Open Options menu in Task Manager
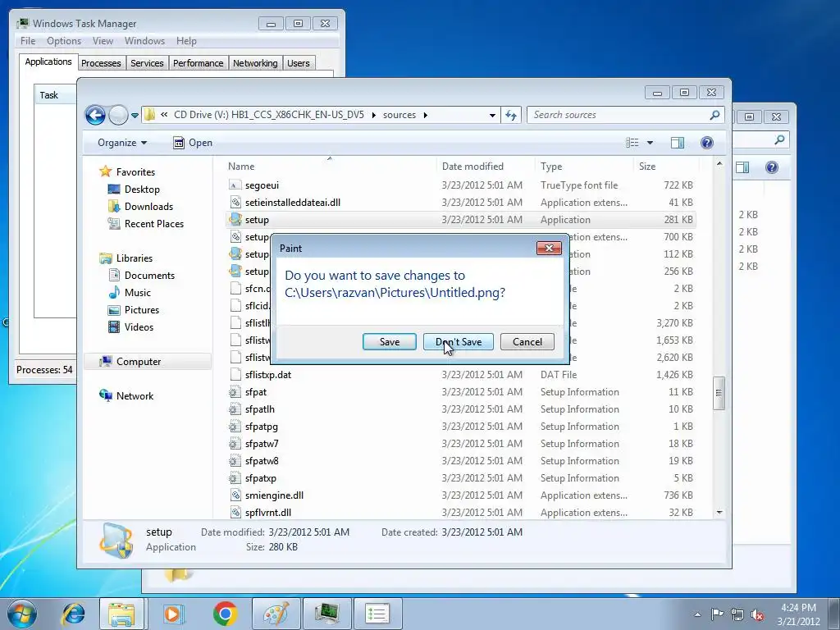Image resolution: width=840 pixels, height=630 pixels. (64, 41)
